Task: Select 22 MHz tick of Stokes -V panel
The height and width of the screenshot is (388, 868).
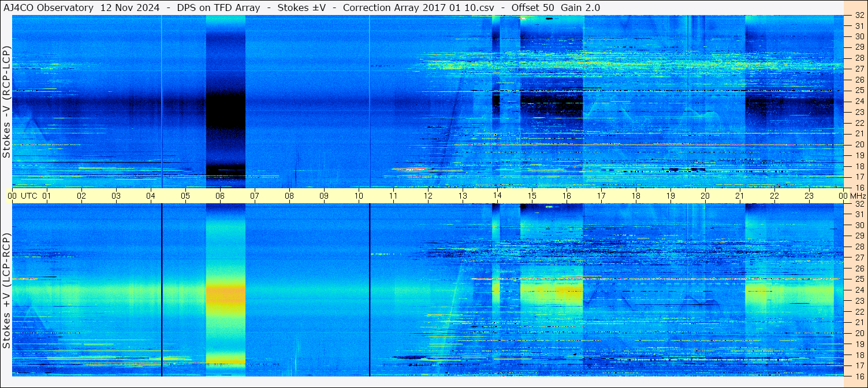Action: coord(859,123)
